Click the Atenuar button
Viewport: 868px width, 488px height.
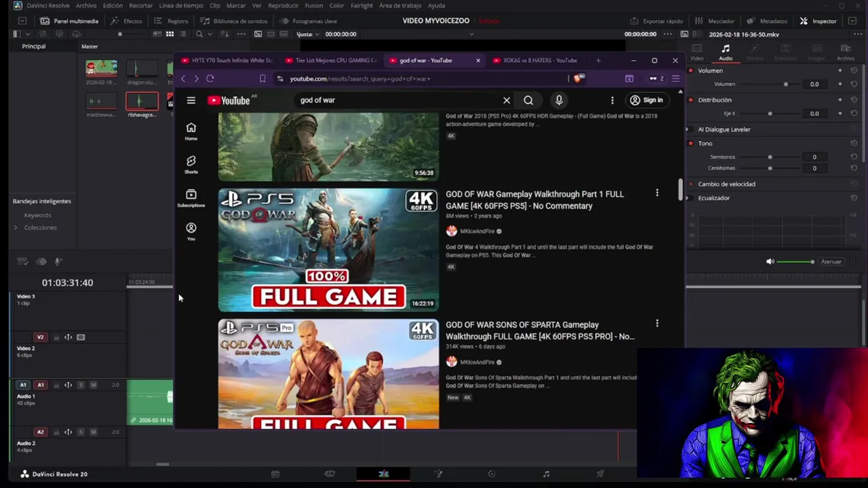[831, 262]
